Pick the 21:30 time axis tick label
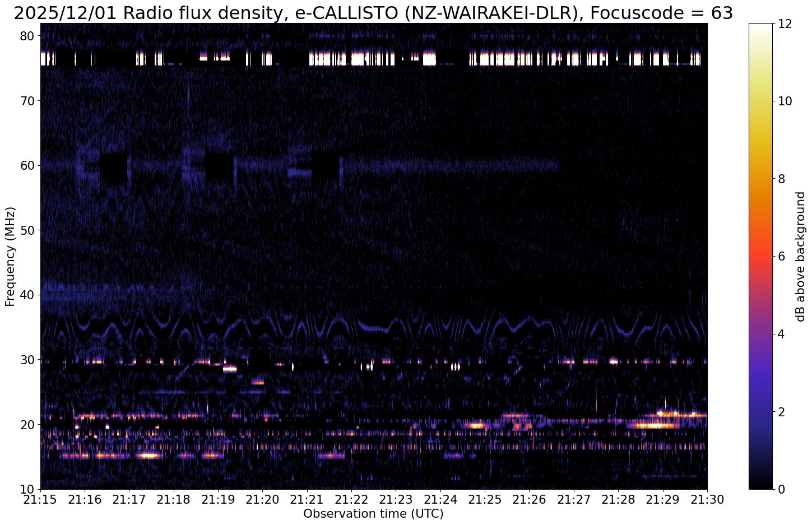This screenshot has width=812, height=525. pos(707,499)
